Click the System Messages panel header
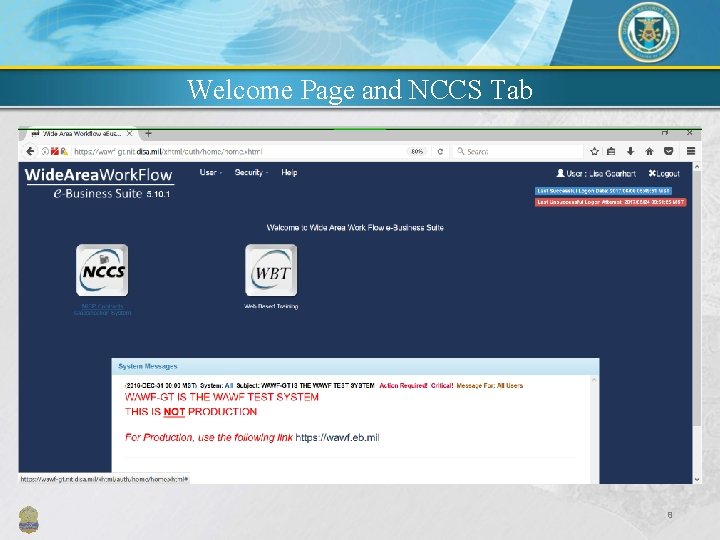This screenshot has height=540, width=720. [x=355, y=366]
